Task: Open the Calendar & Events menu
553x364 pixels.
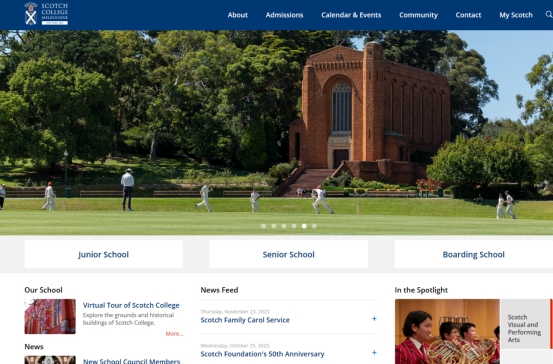Action: [x=351, y=15]
